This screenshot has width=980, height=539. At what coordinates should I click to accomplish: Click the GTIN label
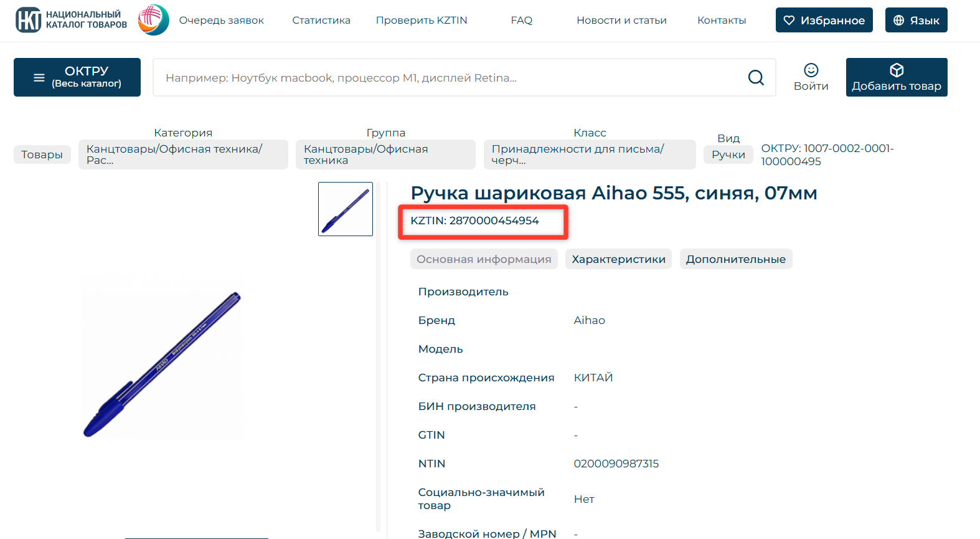tap(431, 435)
